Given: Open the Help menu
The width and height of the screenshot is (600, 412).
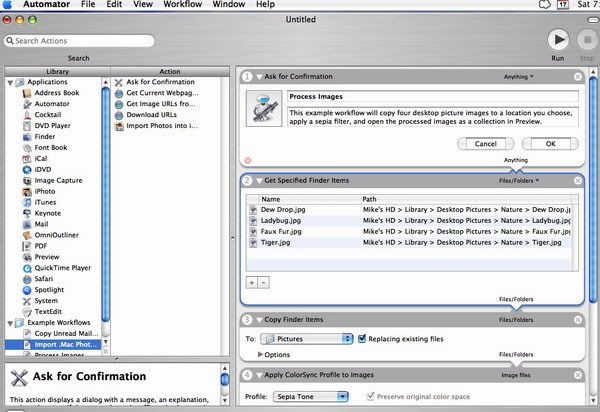Looking at the screenshot, I should (x=265, y=5).
